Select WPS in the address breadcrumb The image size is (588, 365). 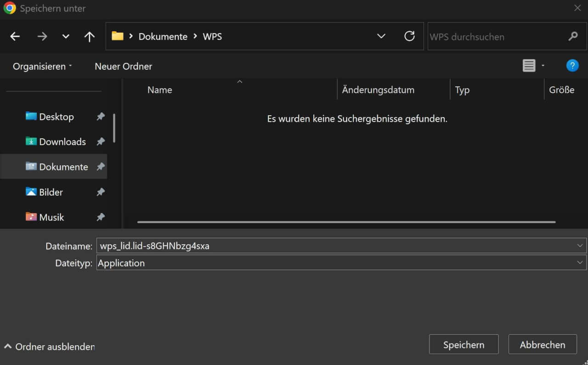[212, 37]
